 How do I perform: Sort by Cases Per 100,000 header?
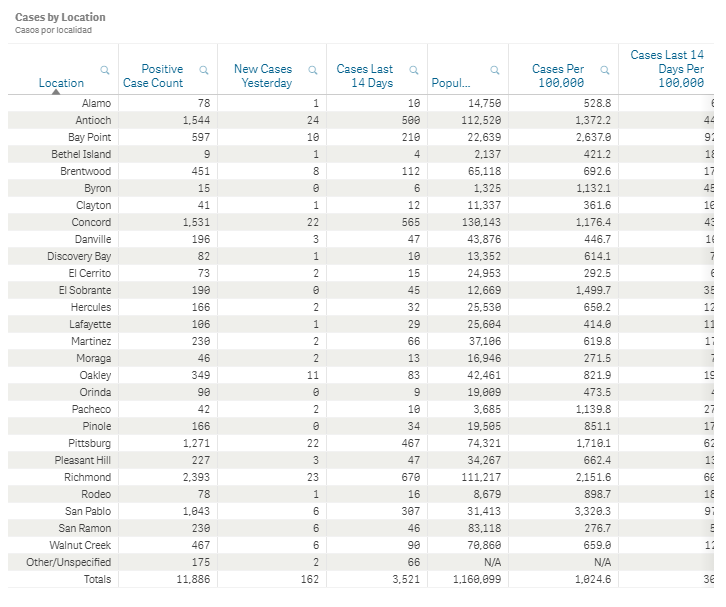click(x=558, y=76)
